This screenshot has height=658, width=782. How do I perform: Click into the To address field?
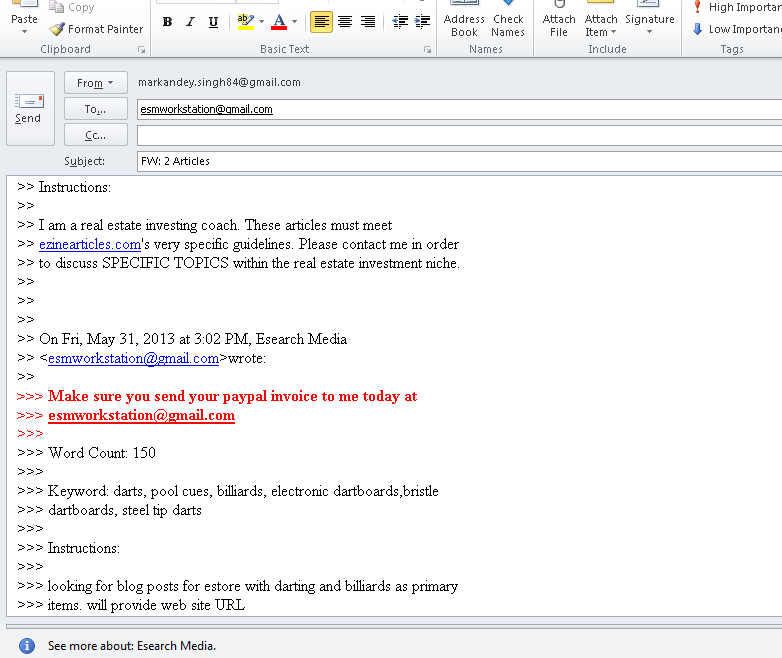[459, 109]
